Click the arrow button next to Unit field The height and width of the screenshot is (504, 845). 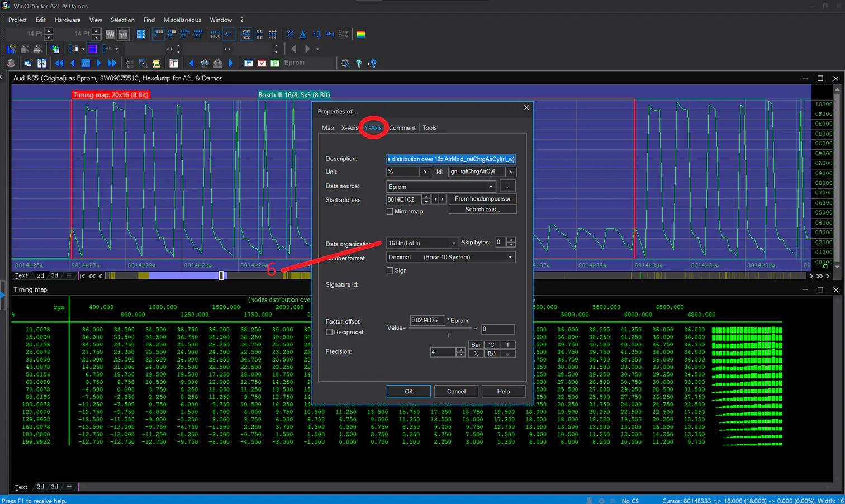[x=425, y=172]
